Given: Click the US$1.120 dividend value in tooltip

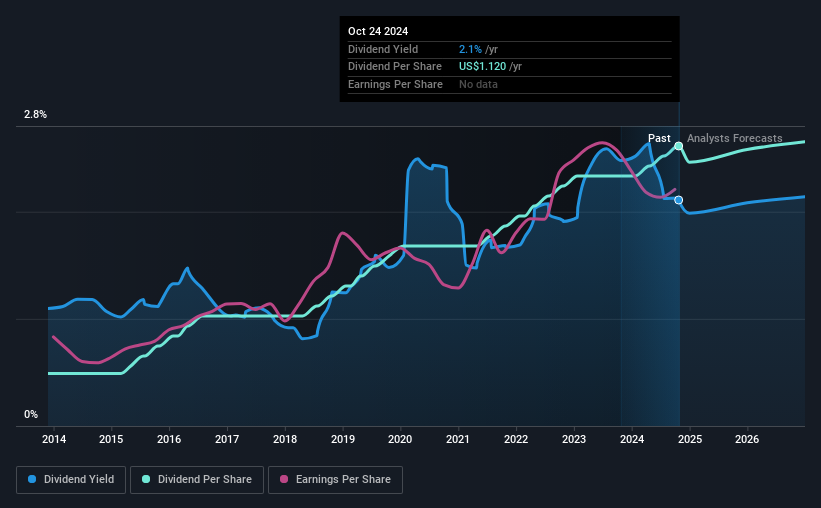Looking at the screenshot, I should (x=483, y=67).
